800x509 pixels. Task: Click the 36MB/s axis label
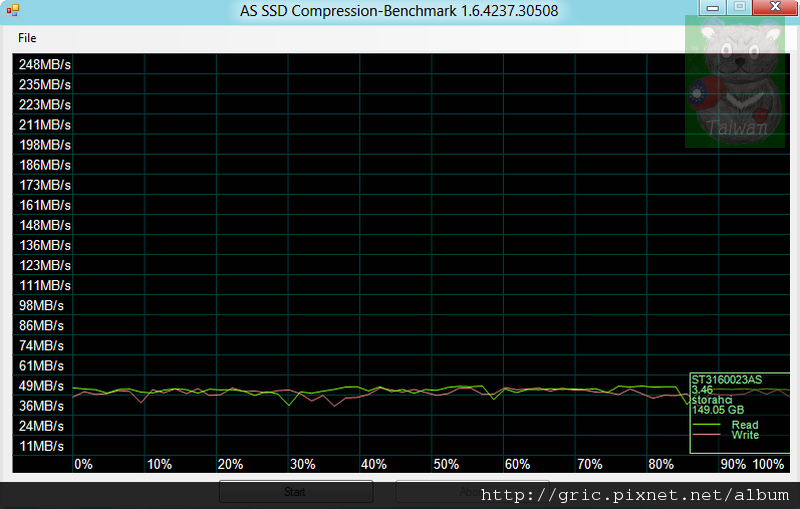coord(41,406)
